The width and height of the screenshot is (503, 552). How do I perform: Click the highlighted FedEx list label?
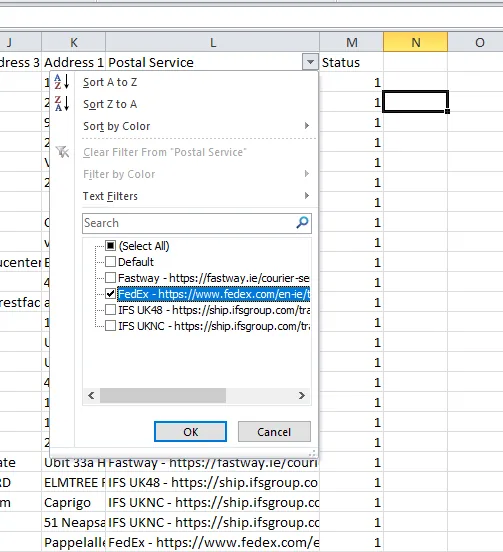(x=214, y=294)
